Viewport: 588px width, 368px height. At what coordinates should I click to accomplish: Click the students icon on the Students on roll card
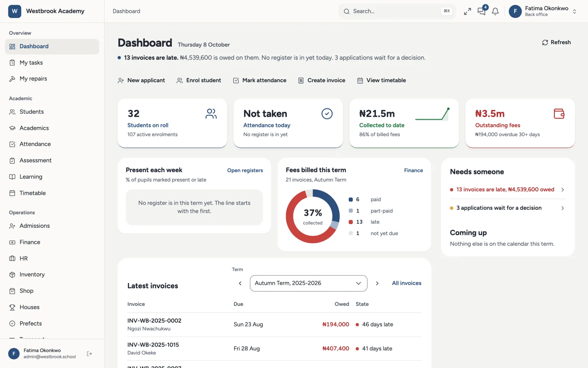tap(211, 114)
